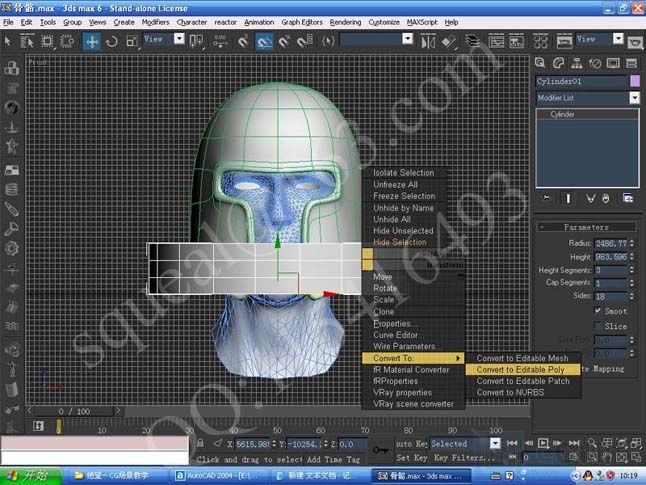Click Show End Result toggle icon
Viewport: 646px width, 485px height.
click(568, 199)
